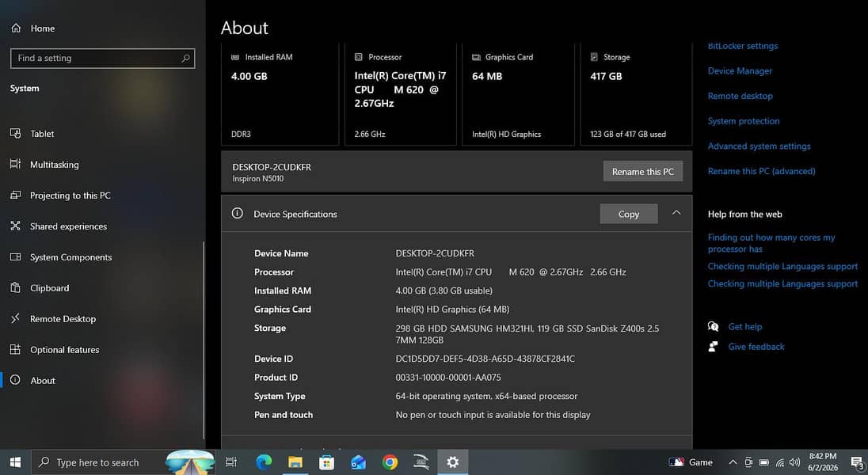Collapse the Device Specifications section
Viewport: 868px width, 475px height.
tap(676, 213)
